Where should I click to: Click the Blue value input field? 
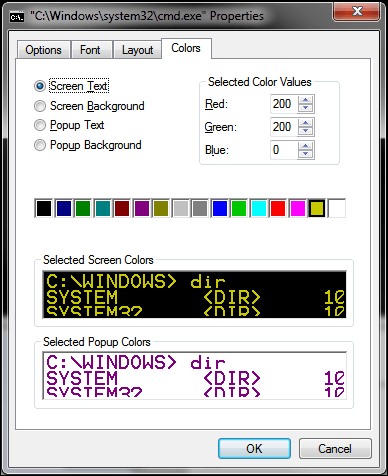tap(284, 150)
